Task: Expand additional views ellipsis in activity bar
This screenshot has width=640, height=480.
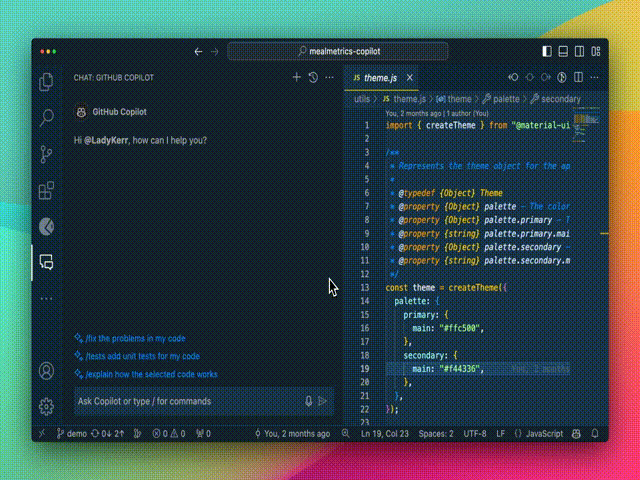Action: click(x=46, y=299)
